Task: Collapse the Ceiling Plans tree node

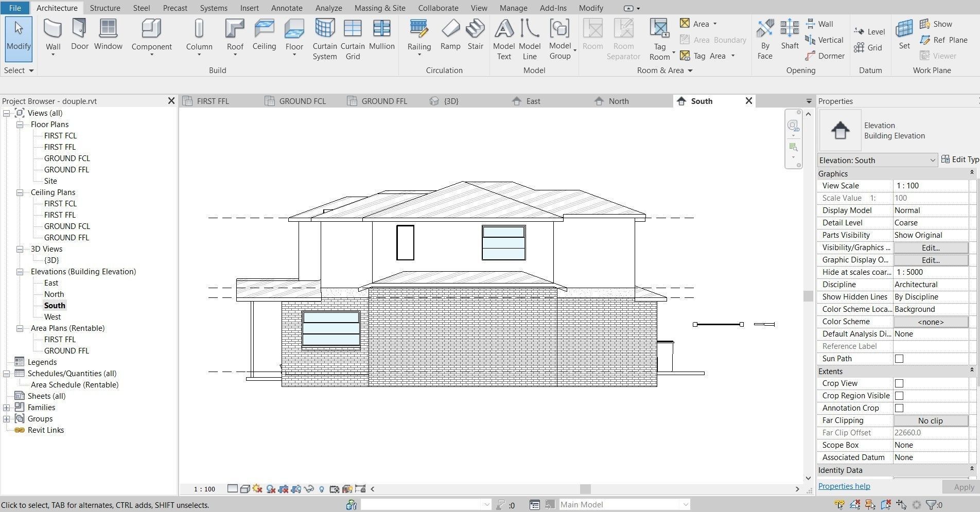Action: [20, 192]
